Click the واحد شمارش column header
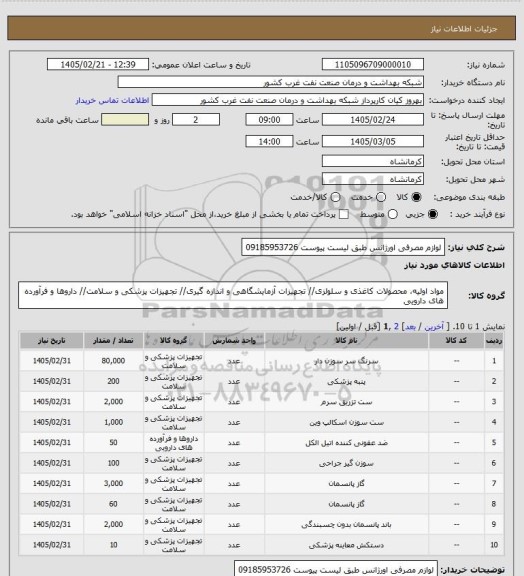 tap(234, 341)
